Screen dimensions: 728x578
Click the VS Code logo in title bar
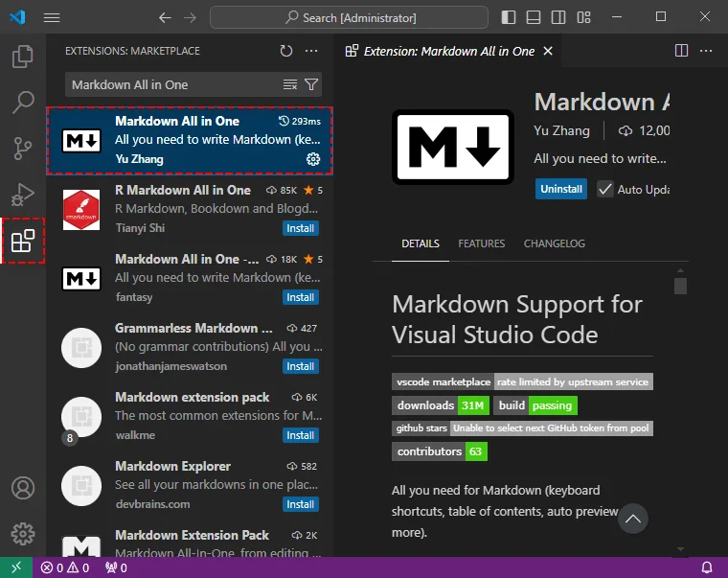point(17,17)
